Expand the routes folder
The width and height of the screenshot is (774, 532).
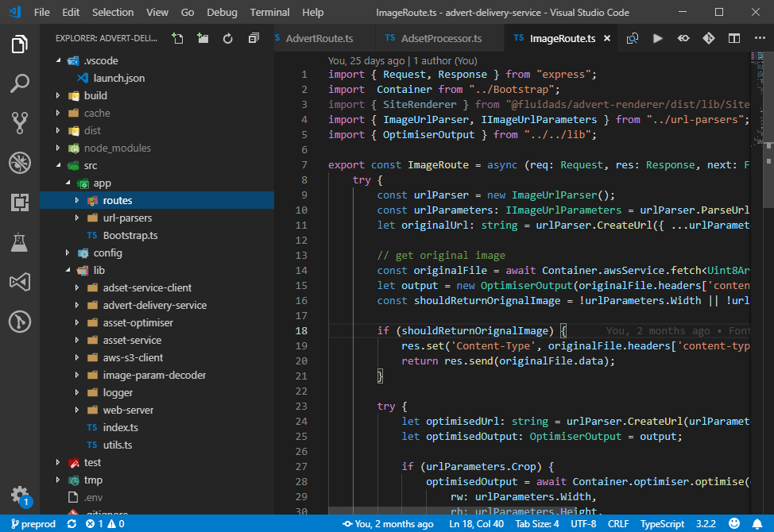[117, 200]
